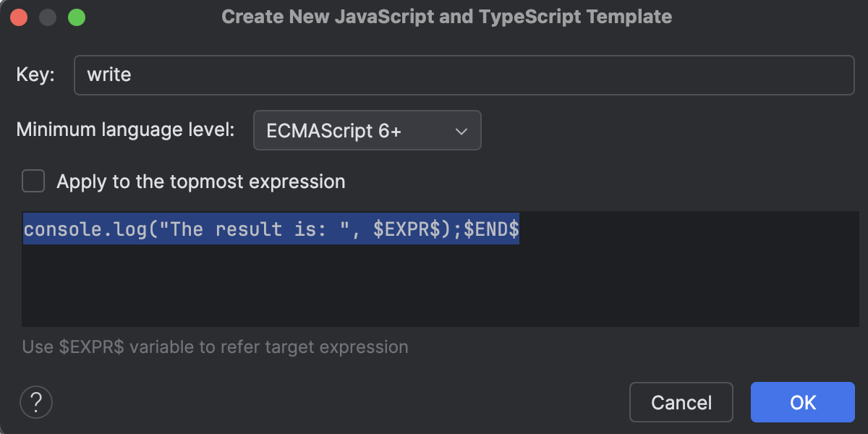This screenshot has width=868, height=434.
Task: Dismiss the dialog with Cancel
Action: [x=681, y=402]
